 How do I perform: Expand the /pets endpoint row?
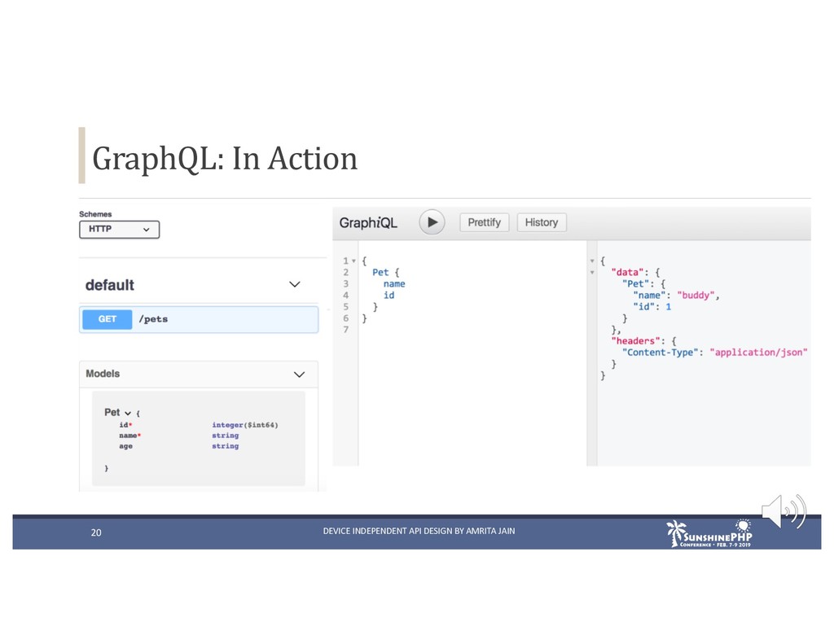[199, 319]
